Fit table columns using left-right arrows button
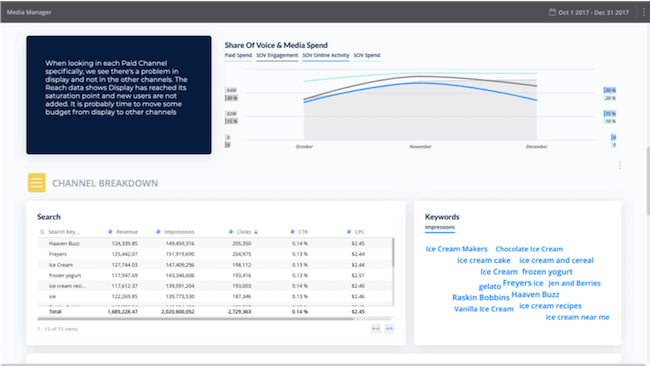 click(376, 329)
